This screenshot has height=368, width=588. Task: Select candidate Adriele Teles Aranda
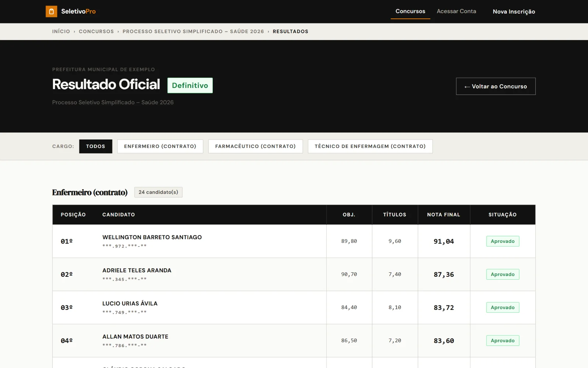tap(137, 270)
